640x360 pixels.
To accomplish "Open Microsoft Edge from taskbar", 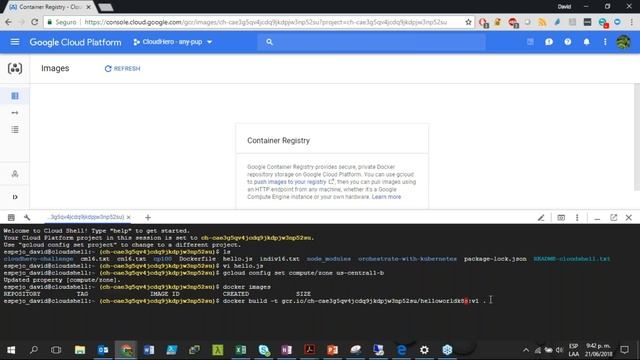I will [402, 350].
